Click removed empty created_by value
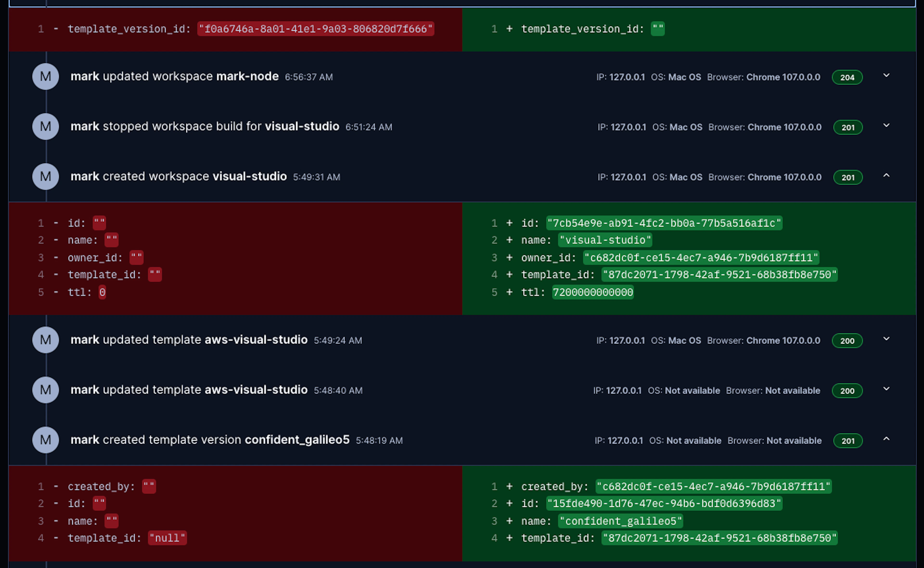The width and height of the screenshot is (924, 568). pyautogui.click(x=149, y=486)
